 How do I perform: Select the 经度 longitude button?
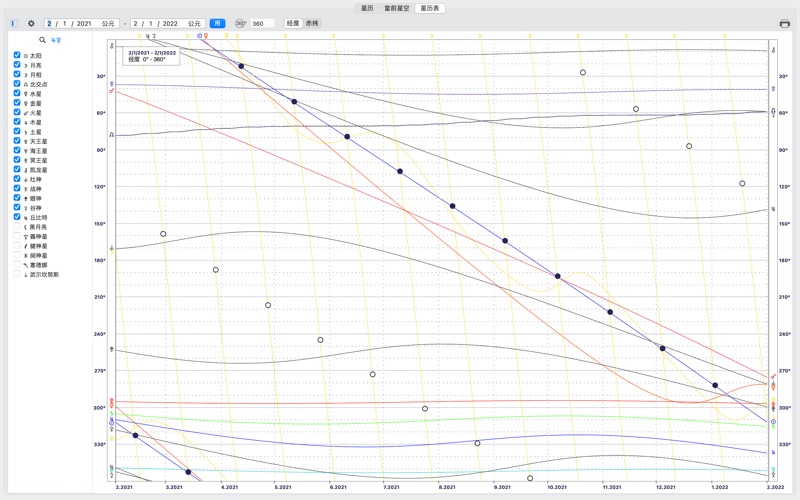pos(292,23)
